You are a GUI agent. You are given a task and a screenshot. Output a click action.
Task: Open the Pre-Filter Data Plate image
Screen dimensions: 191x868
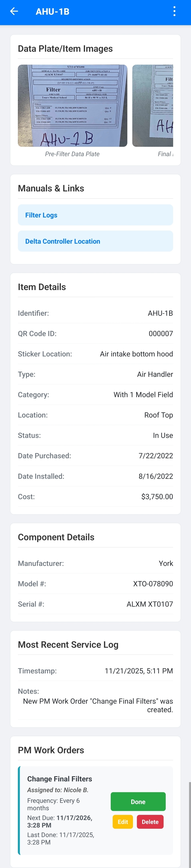point(72,106)
